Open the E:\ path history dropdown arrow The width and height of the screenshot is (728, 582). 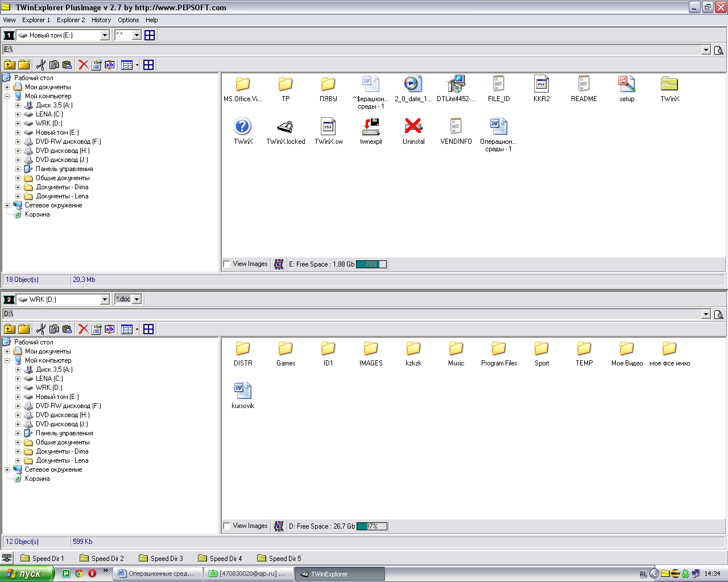706,50
